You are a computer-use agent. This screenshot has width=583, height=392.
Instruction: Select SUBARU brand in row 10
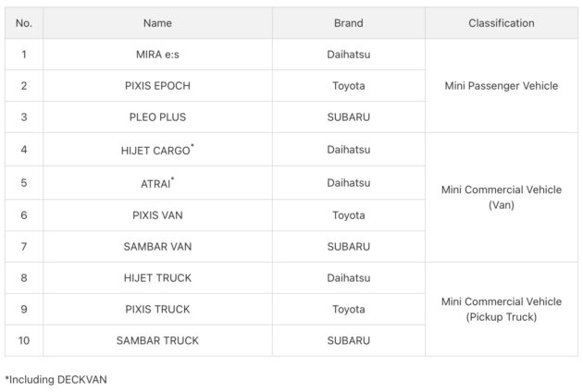coord(348,340)
